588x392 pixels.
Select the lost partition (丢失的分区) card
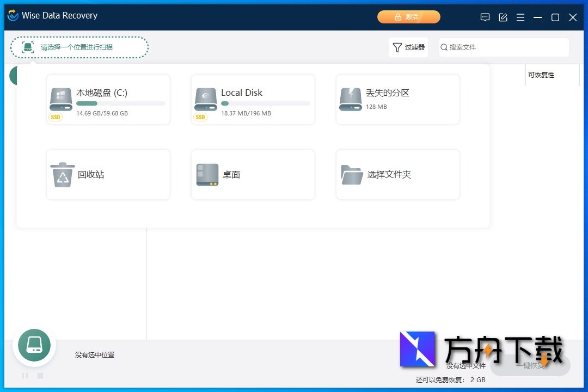pyautogui.click(x=397, y=99)
